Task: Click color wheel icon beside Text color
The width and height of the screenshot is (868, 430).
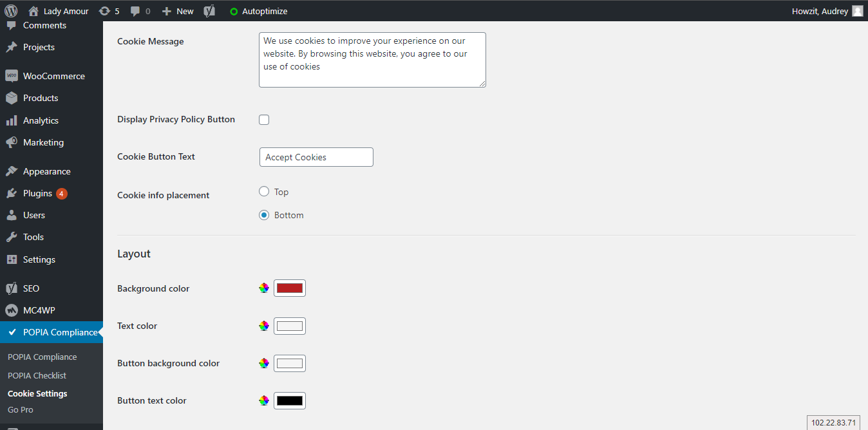Action: (x=264, y=326)
